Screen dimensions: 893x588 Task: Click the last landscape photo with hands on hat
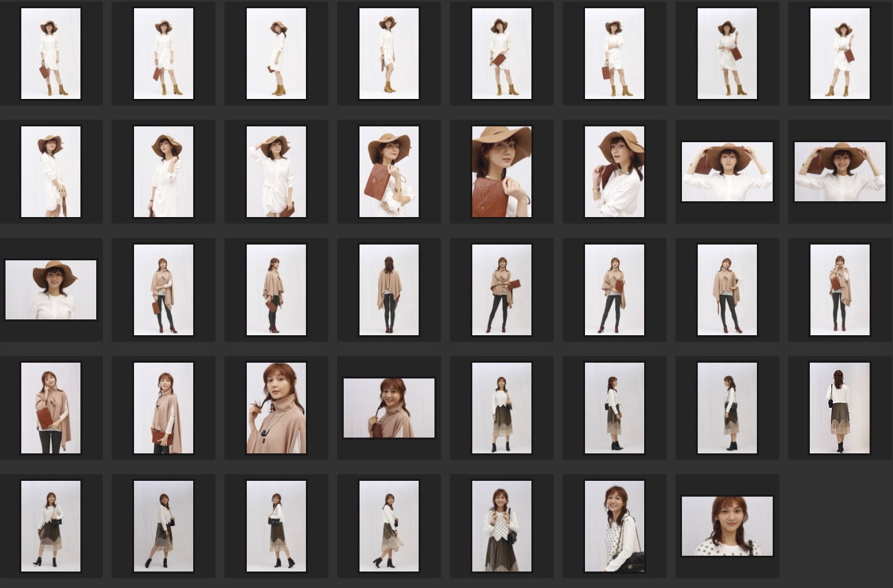coord(839,172)
